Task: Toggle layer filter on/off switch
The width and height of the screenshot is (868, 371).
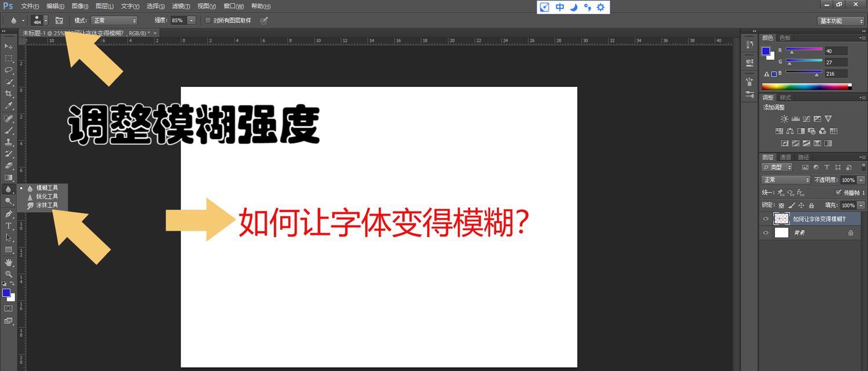Action: point(863,167)
